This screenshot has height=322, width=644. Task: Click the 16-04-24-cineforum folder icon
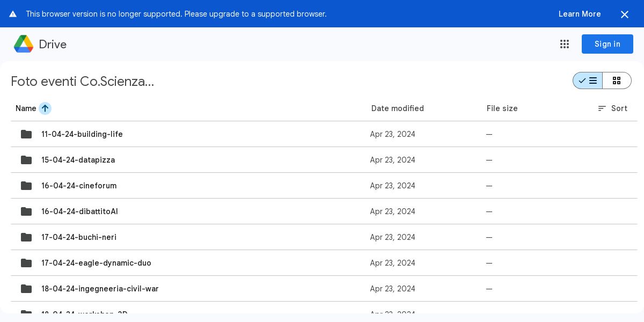(26, 186)
